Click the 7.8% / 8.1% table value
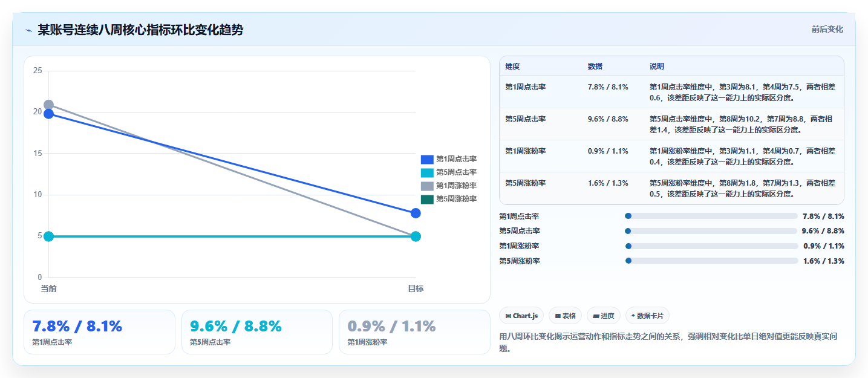This screenshot has height=378, width=868. (608, 87)
